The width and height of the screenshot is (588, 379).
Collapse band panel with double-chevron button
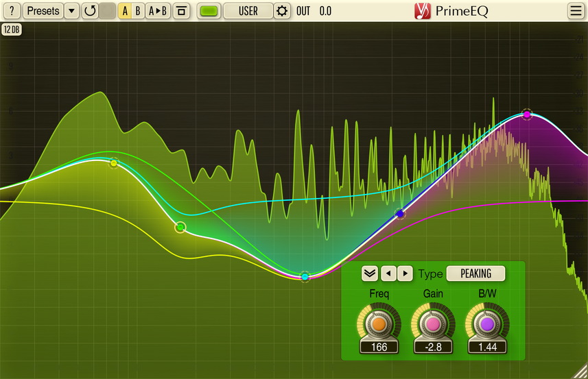[370, 273]
